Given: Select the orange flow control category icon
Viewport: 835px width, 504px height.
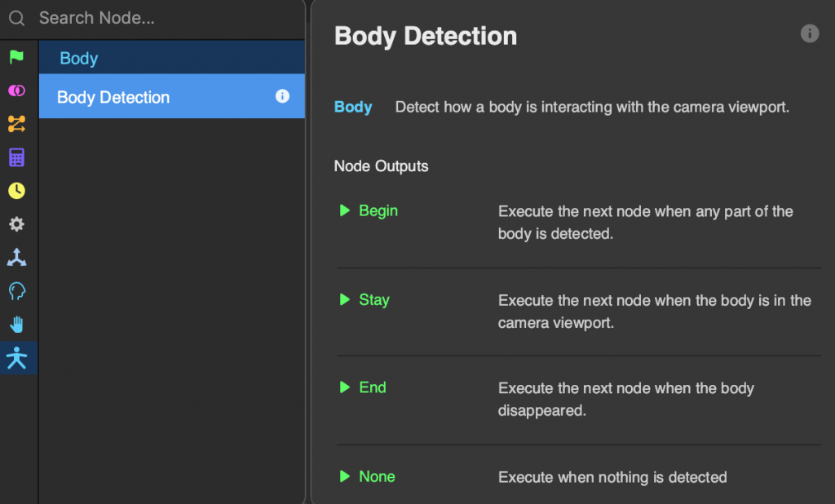Looking at the screenshot, I should (16, 124).
